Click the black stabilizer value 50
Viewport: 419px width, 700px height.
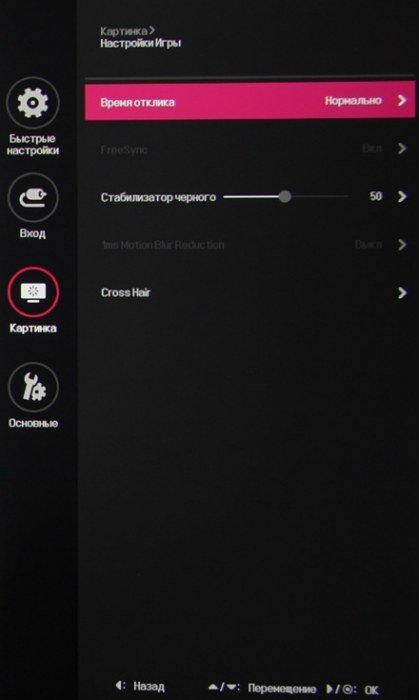(x=376, y=196)
